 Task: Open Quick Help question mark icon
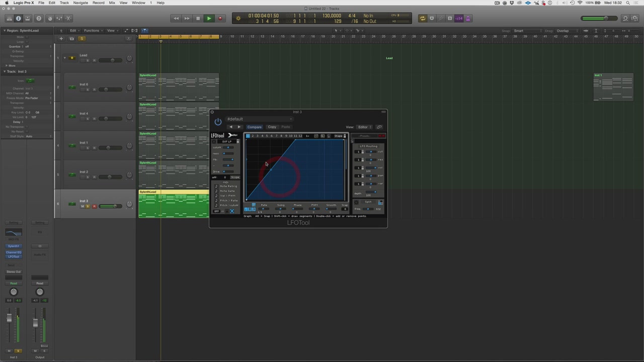(x=39, y=19)
